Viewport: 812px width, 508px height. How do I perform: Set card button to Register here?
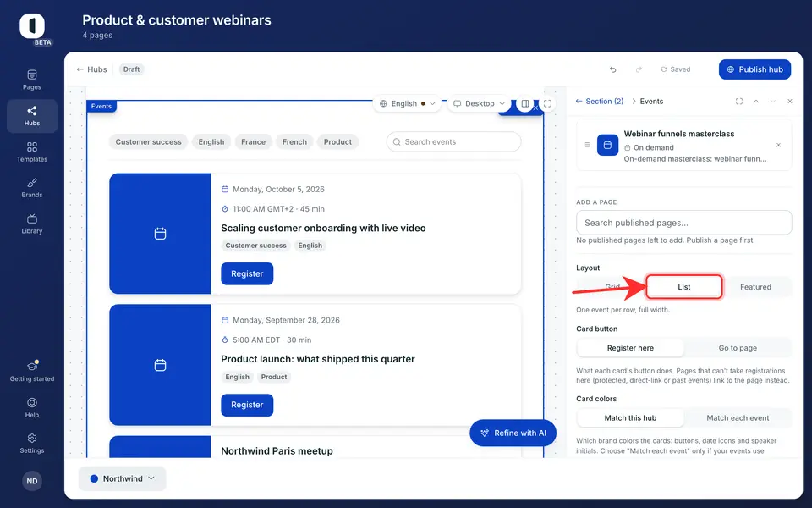[630, 348]
